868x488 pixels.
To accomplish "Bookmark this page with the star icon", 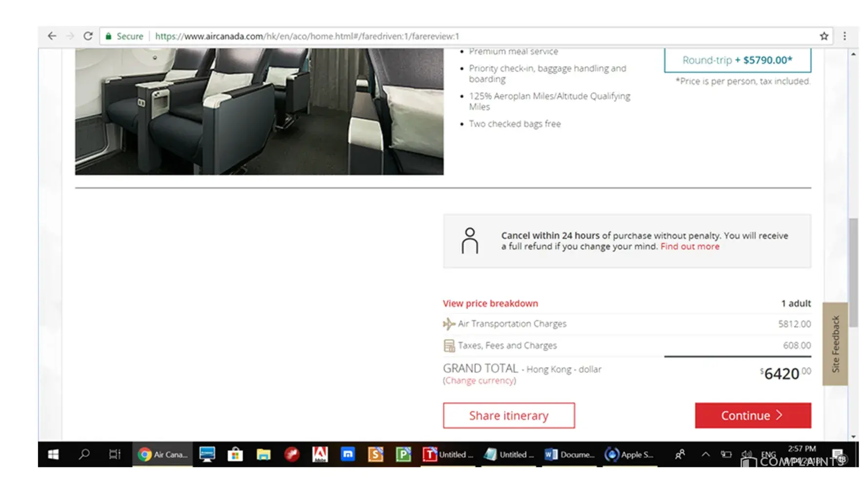I will [824, 36].
